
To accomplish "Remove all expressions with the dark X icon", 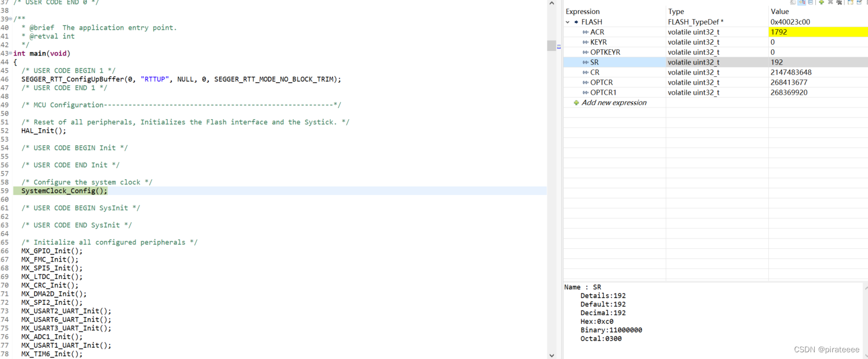I will [x=839, y=2].
